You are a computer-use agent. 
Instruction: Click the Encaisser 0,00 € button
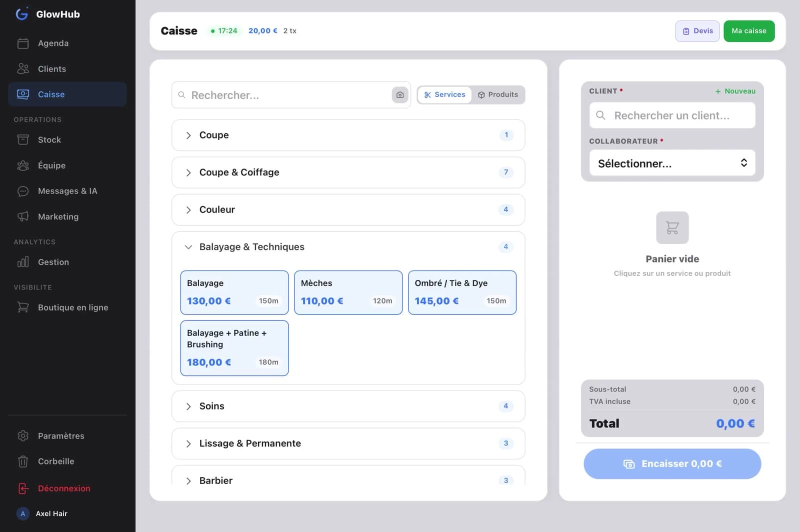coord(672,463)
